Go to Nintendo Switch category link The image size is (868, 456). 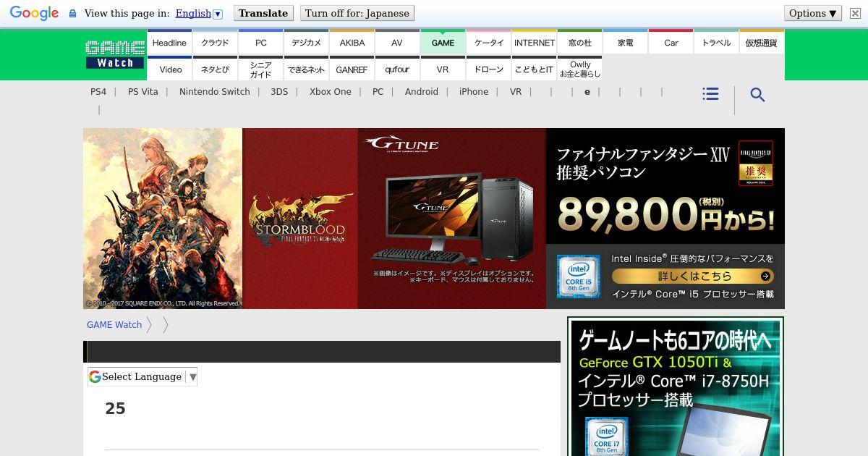[215, 92]
